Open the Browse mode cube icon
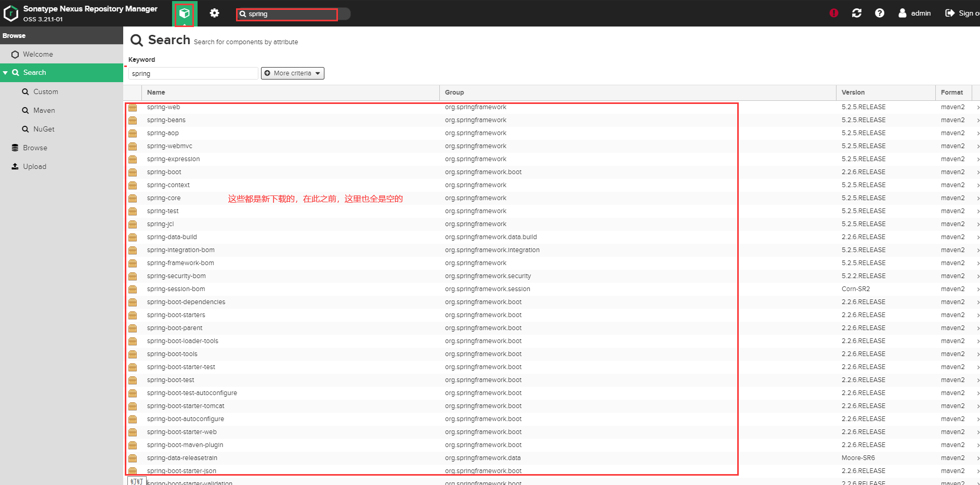 click(185, 13)
